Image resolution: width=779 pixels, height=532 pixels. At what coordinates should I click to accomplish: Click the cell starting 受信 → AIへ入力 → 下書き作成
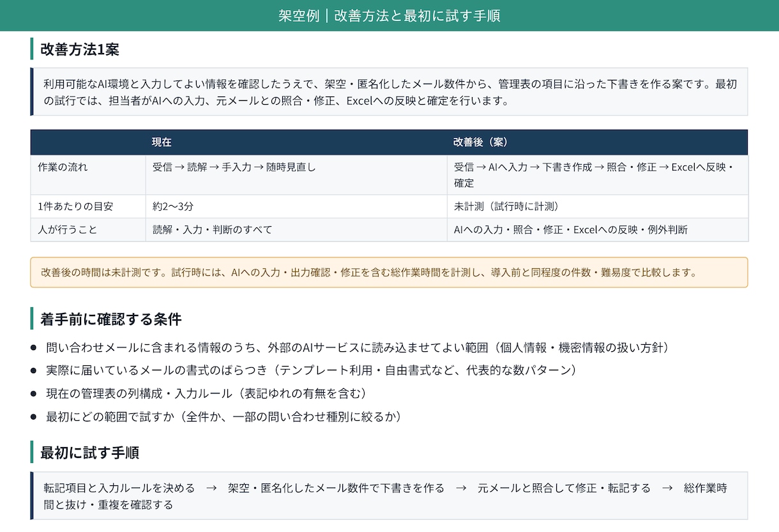pyautogui.click(x=597, y=175)
